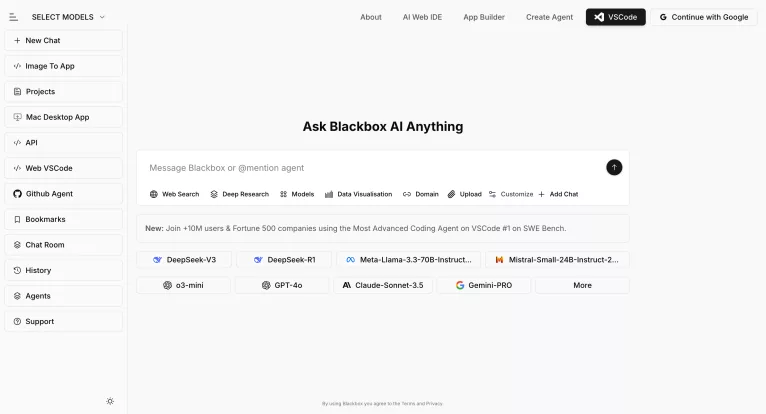Select GPT-4o model

click(282, 285)
